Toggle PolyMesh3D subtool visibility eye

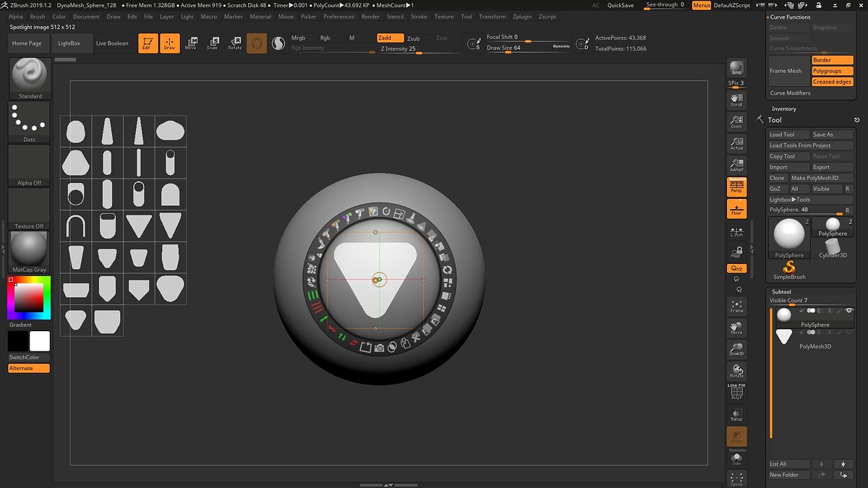[x=849, y=332]
